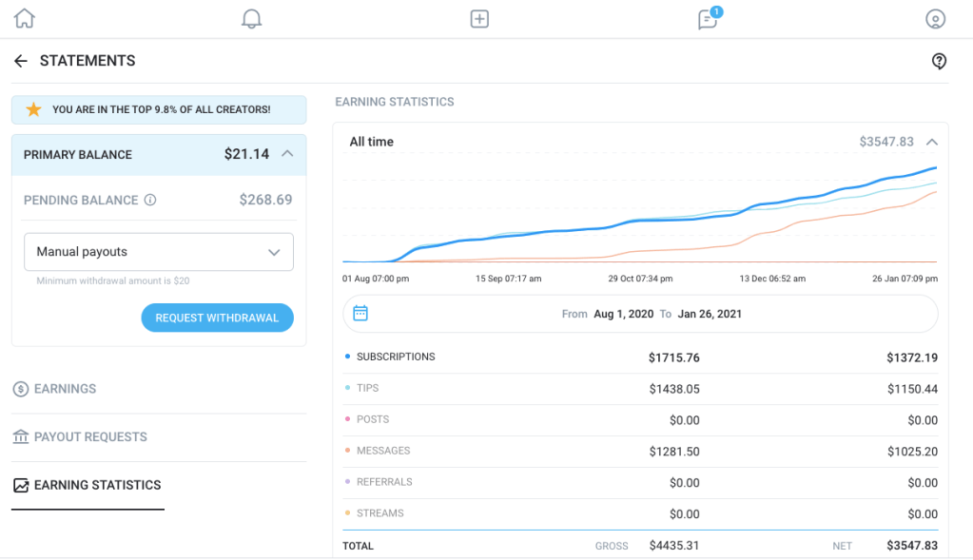The width and height of the screenshot is (973, 560).
Task: Click the calendar icon in date range
Action: 360,313
